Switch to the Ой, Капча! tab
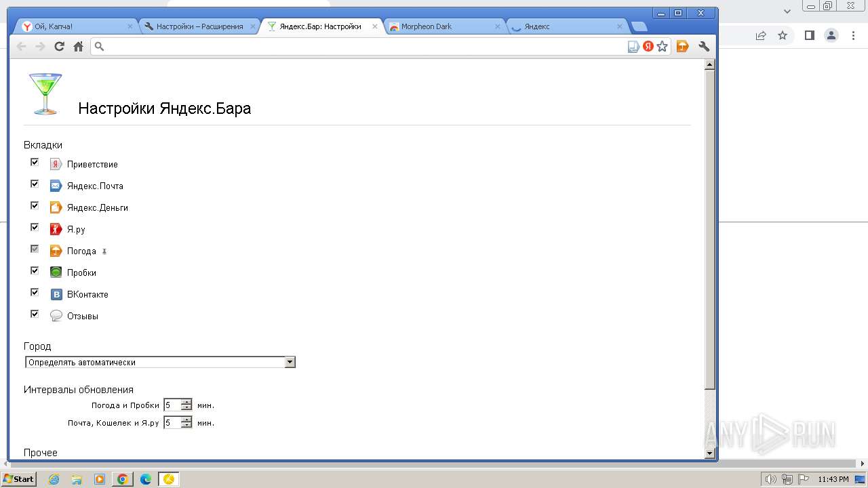 (77, 26)
